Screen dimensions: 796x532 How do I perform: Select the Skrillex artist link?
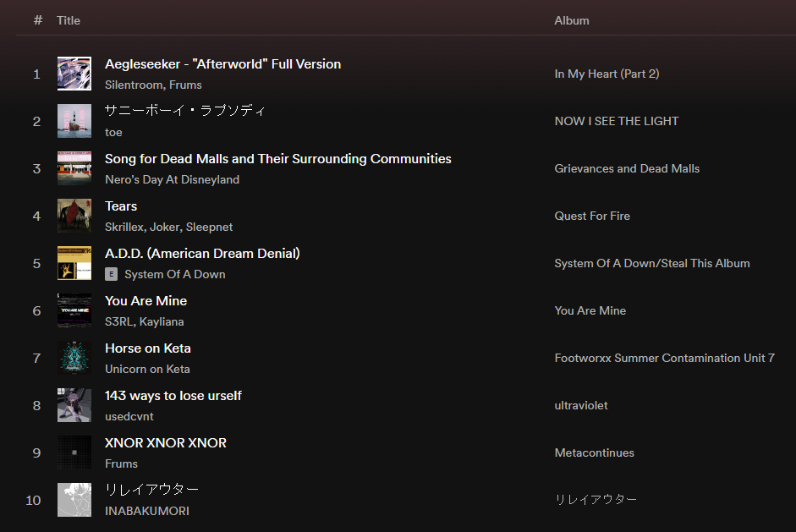click(124, 227)
